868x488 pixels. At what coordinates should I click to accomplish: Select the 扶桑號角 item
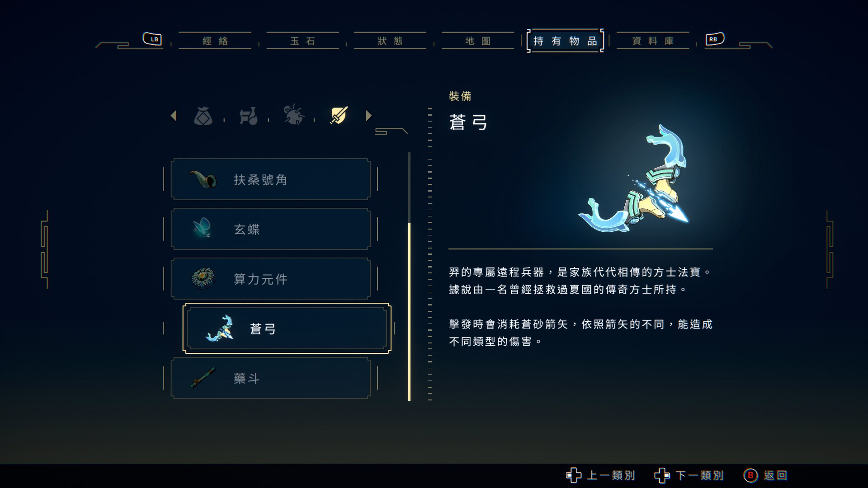pyautogui.click(x=270, y=179)
